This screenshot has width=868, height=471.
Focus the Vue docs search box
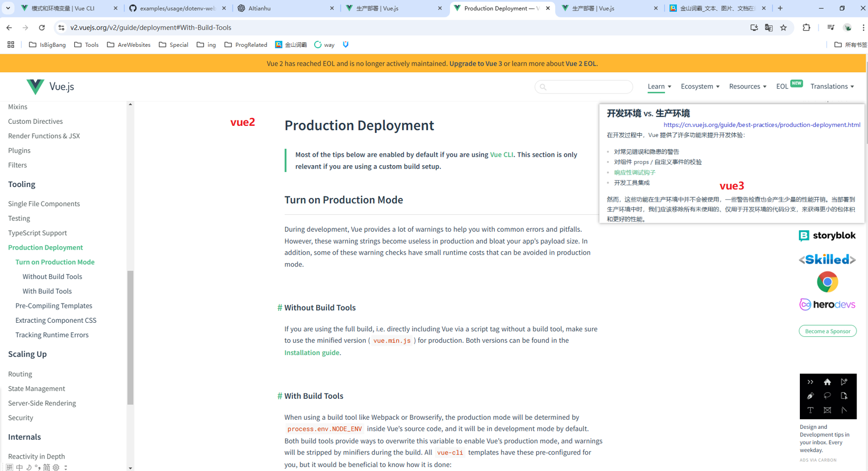(584, 87)
